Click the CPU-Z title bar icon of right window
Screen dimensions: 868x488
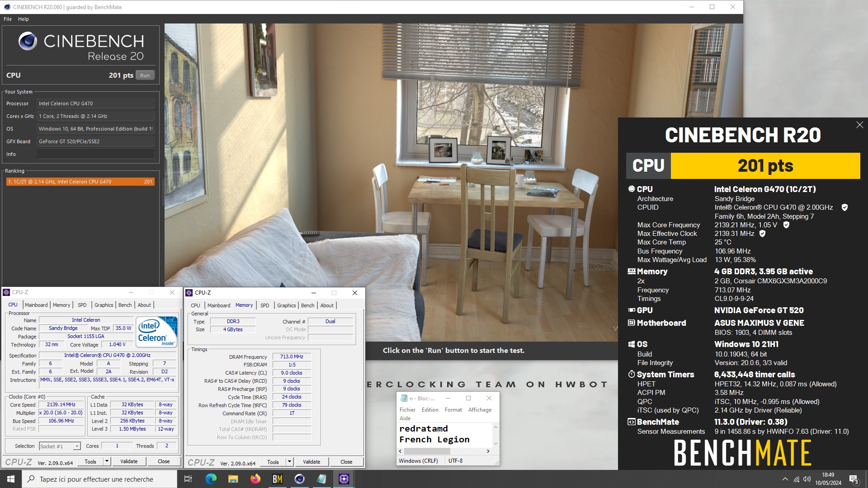(x=189, y=293)
